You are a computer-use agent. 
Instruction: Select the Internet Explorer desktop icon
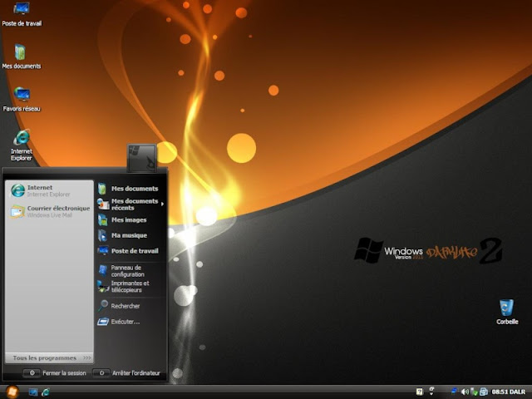[x=22, y=145]
